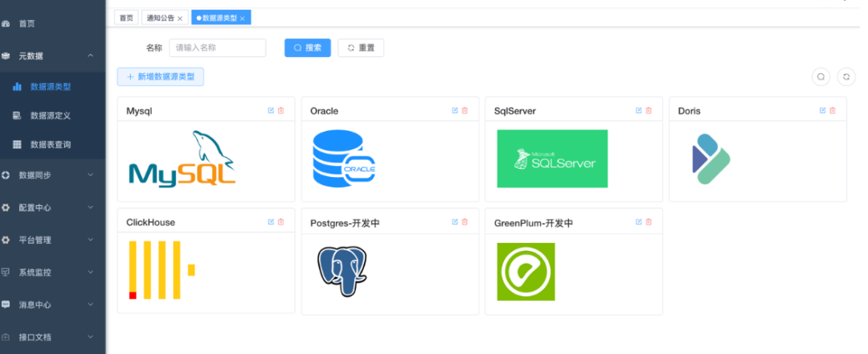Click the 重置 button
The image size is (868, 354).
[361, 47]
